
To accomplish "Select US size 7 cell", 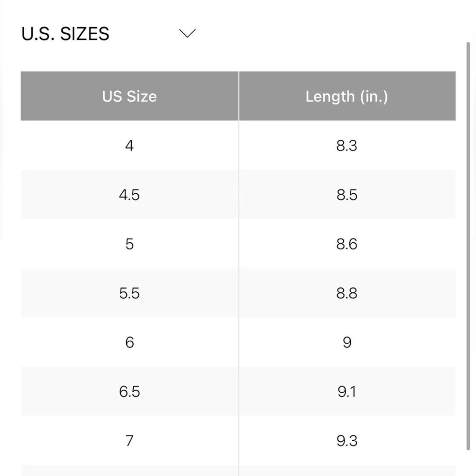I will coord(129,440).
